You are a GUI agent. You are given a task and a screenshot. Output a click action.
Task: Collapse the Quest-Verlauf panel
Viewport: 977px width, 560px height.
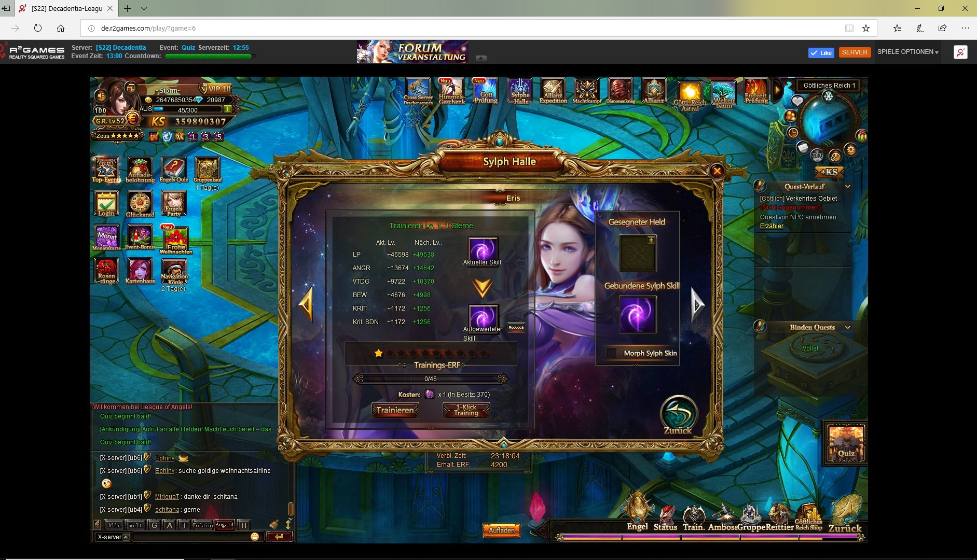tap(847, 187)
